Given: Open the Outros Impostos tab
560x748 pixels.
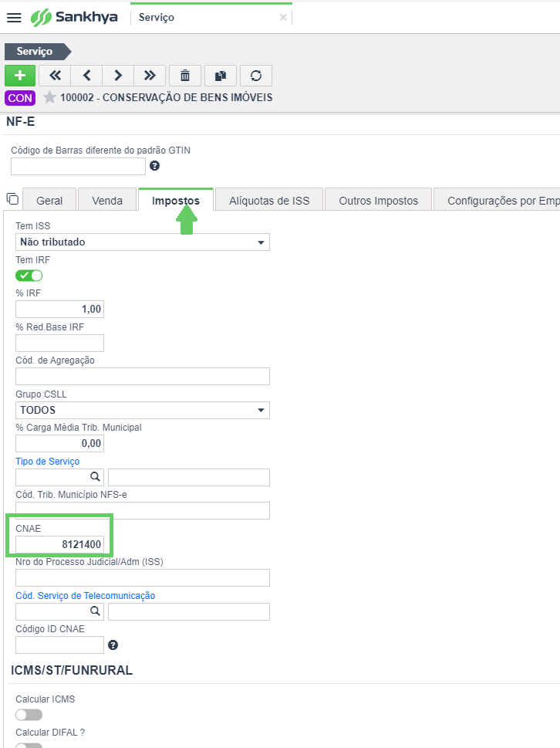Looking at the screenshot, I should coord(379,201).
